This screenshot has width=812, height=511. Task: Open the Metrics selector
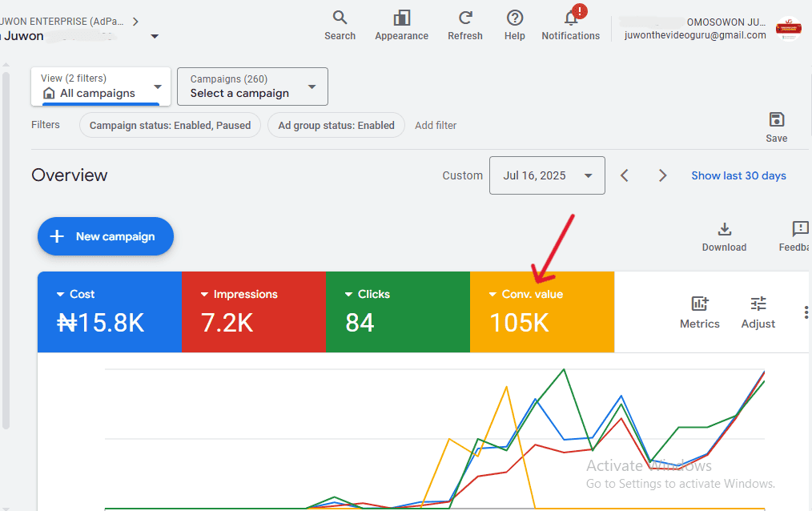(700, 312)
